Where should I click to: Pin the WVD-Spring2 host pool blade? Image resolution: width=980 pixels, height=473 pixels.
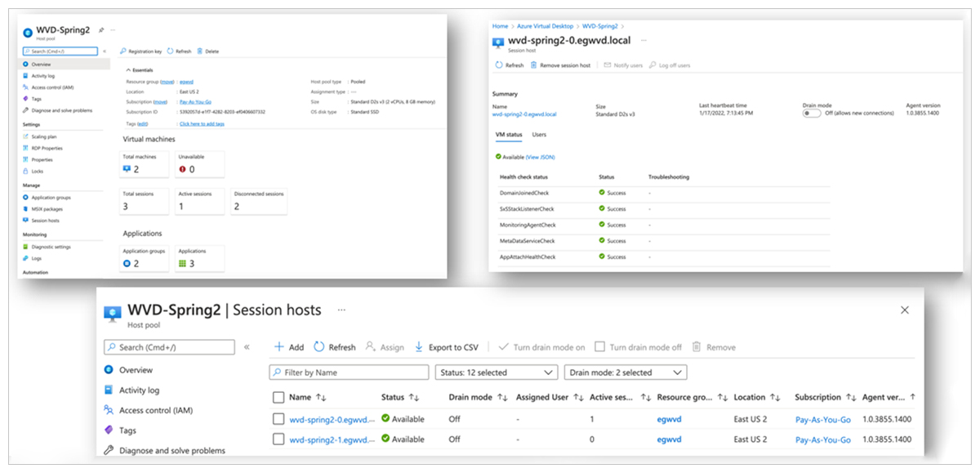pyautogui.click(x=101, y=29)
